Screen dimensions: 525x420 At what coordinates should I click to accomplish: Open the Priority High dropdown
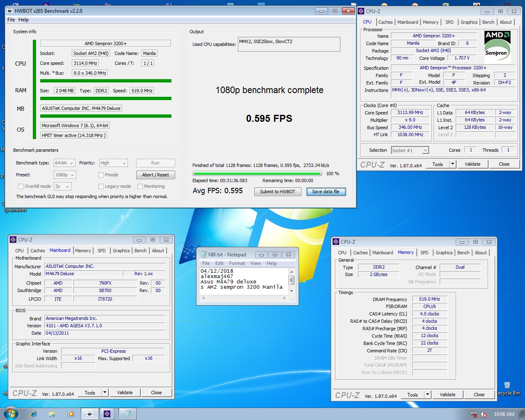click(113, 163)
